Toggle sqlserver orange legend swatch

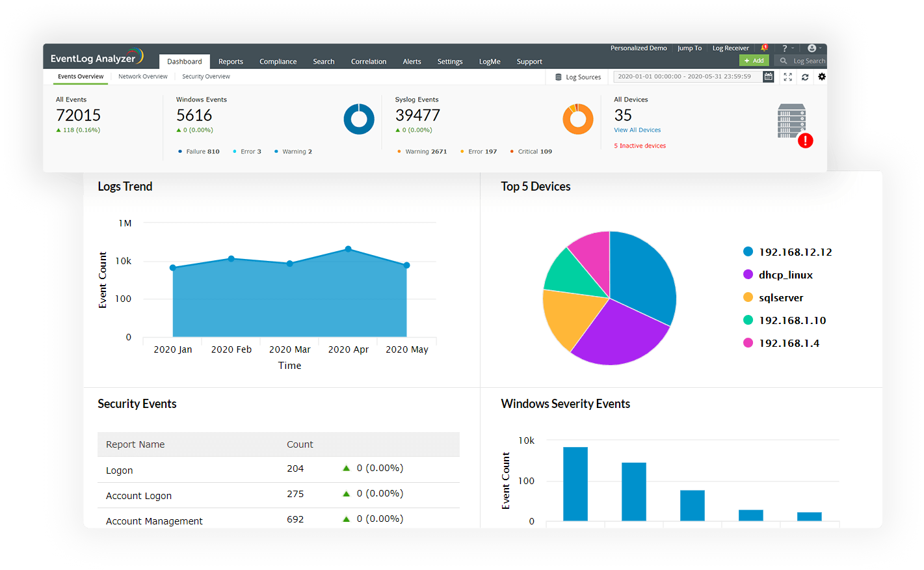point(748,297)
